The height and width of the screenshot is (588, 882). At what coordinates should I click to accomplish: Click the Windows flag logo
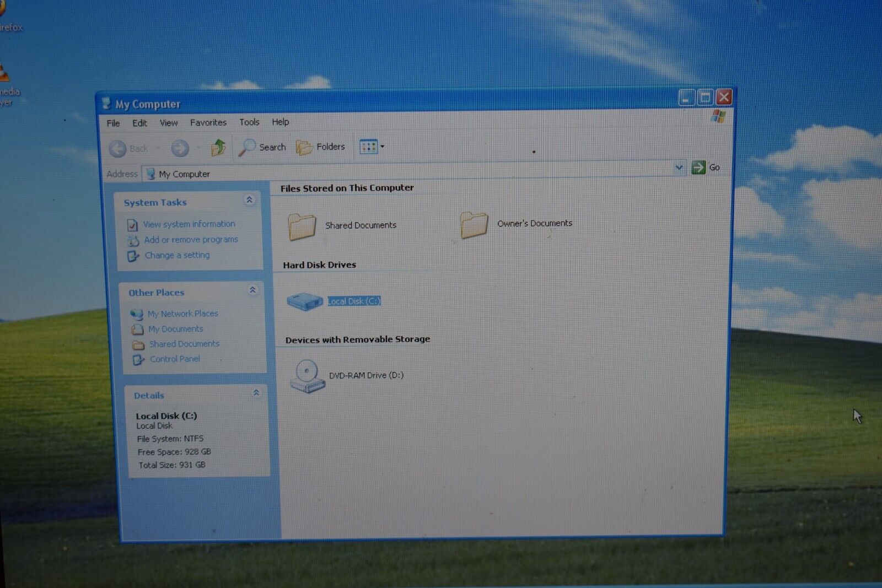tap(718, 116)
